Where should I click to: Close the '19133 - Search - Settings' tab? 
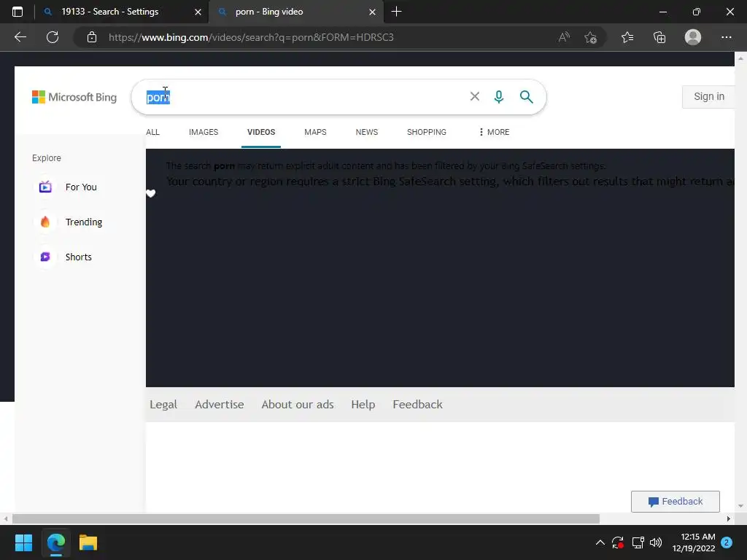click(x=198, y=12)
